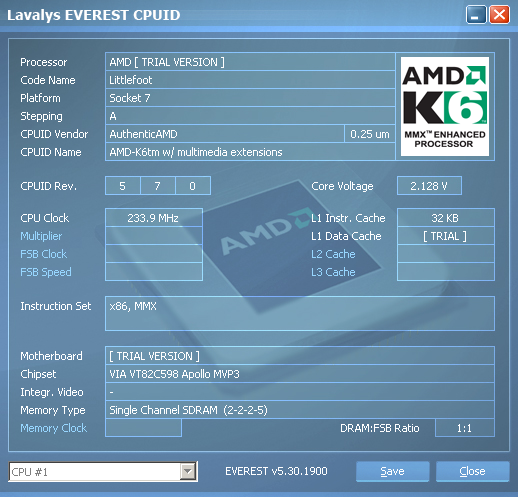Minimize the EVEREST CPUID window
The image size is (518, 497).
click(476, 15)
